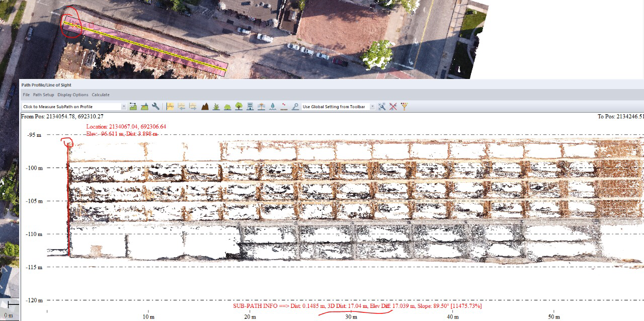Open Use Global Setting from Toolbar dropdown
The width and height of the screenshot is (644, 321).
click(x=372, y=107)
